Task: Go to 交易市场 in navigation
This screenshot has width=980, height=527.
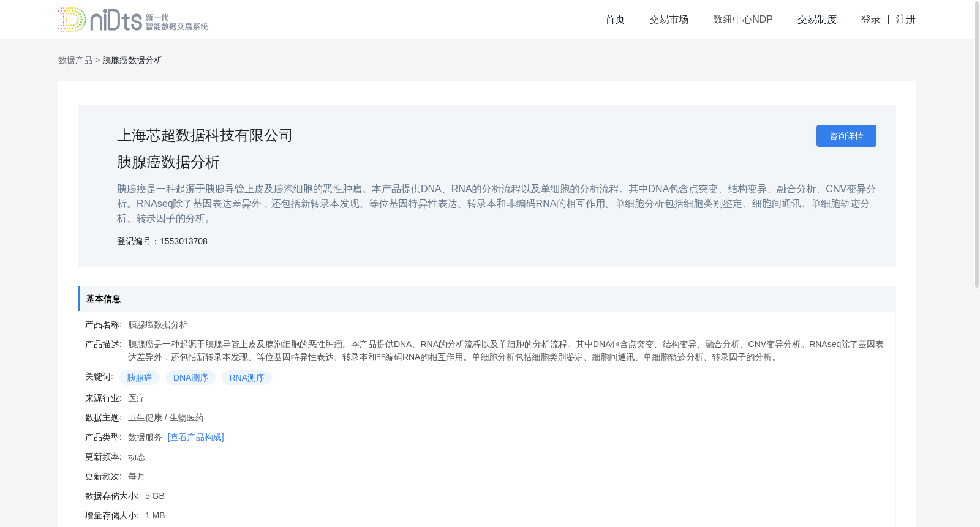Action: [x=669, y=20]
